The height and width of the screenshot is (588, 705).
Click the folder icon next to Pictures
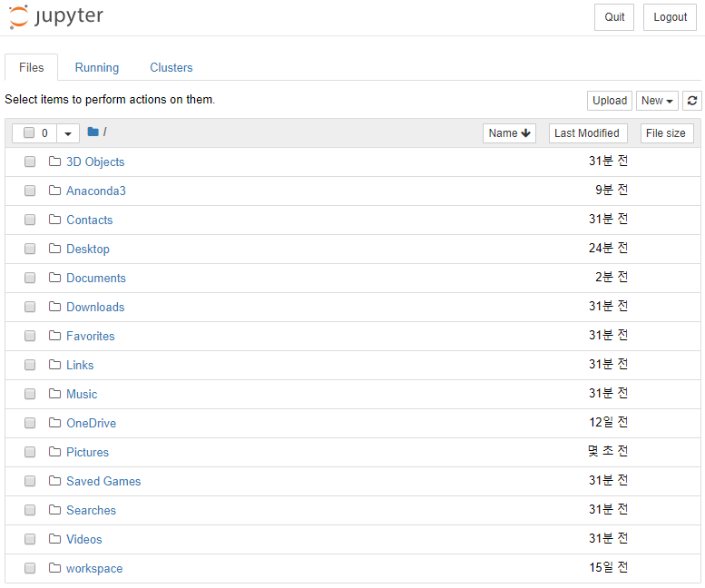[x=54, y=452]
